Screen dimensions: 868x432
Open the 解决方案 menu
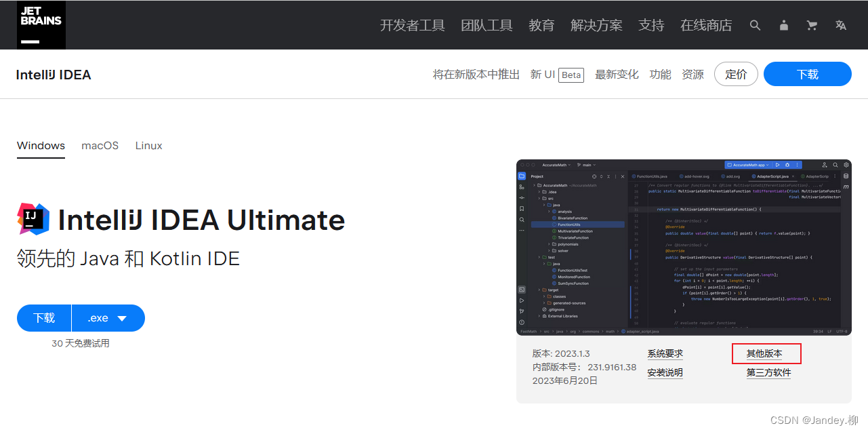coord(596,25)
